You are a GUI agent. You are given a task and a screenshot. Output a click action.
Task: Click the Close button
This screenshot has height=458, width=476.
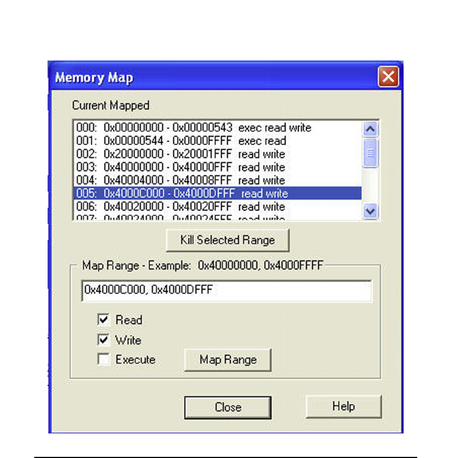point(228,407)
